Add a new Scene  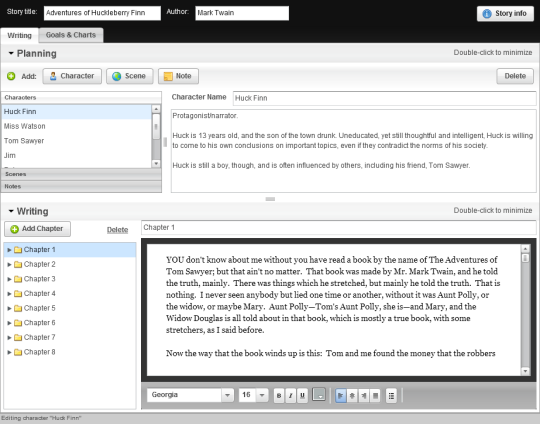(129, 76)
